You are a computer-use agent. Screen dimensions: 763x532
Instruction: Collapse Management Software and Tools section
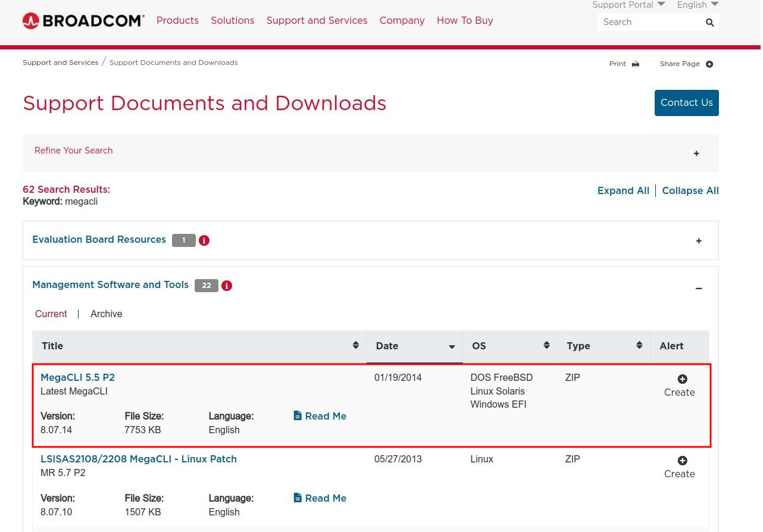pyautogui.click(x=699, y=289)
